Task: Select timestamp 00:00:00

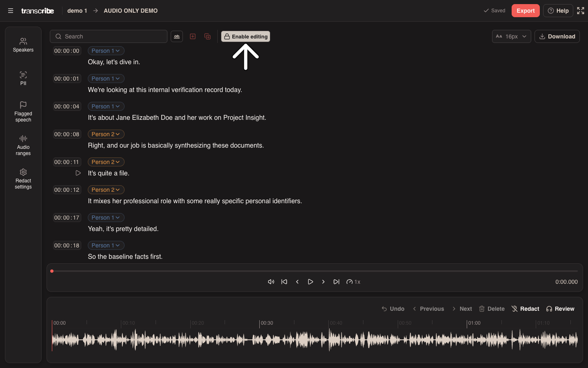Action: (x=67, y=51)
